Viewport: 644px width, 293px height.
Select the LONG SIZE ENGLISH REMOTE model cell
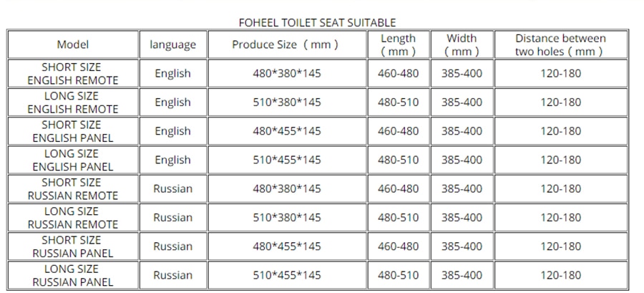point(73,102)
